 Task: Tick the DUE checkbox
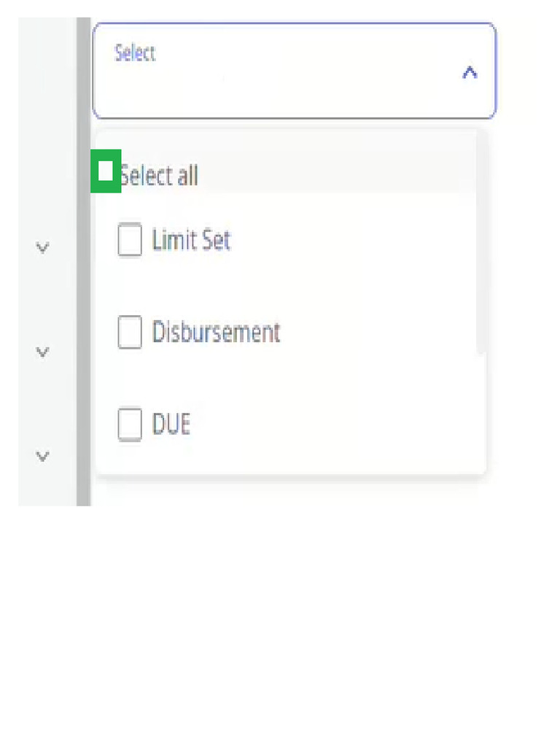point(130,425)
